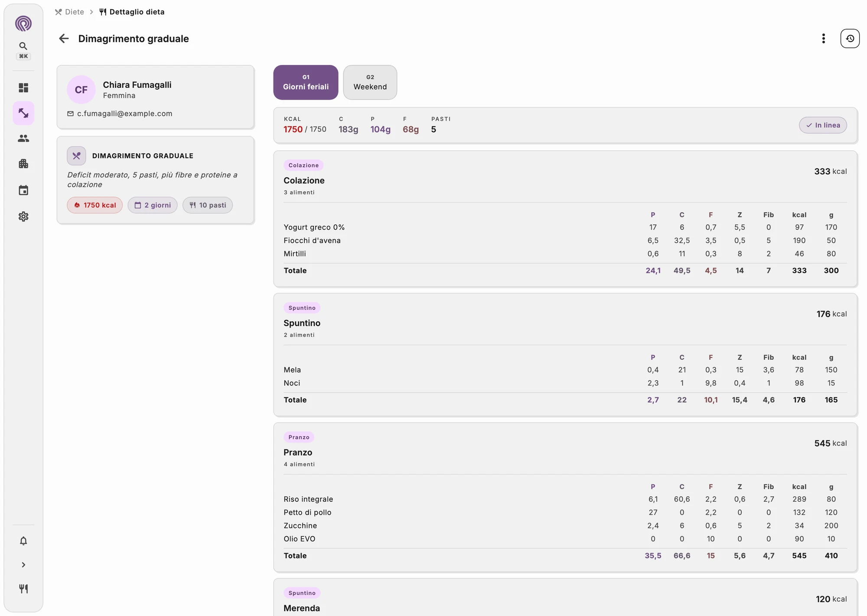Click the Mirtilli food row
The width and height of the screenshot is (867, 616).
click(565, 253)
